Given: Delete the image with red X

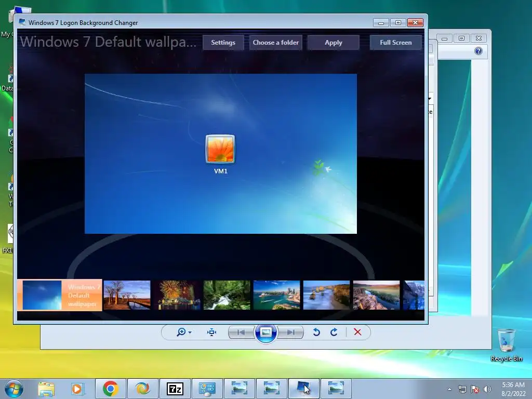Looking at the screenshot, I should click(357, 332).
